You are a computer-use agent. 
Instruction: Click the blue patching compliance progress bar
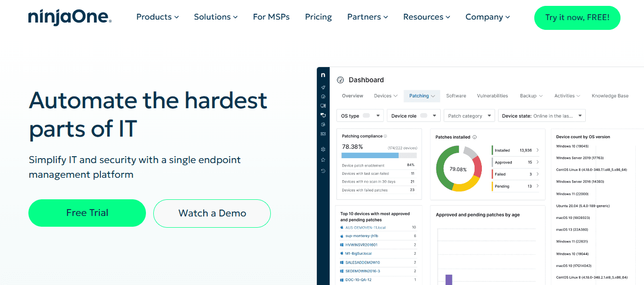[370, 155]
